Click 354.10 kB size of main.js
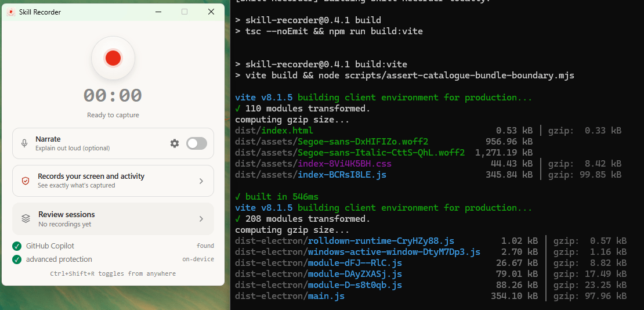 click(x=514, y=296)
